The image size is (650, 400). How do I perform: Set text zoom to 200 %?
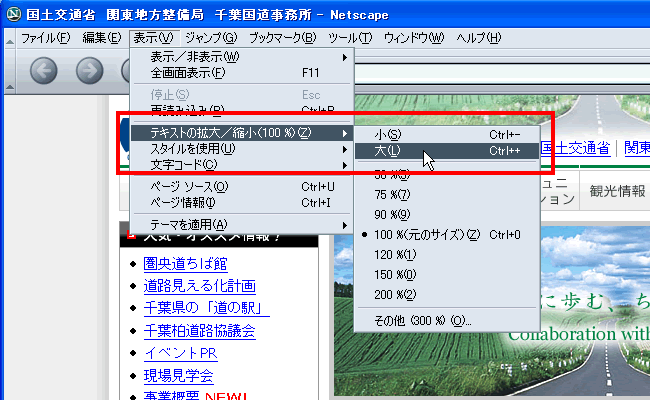tap(447, 294)
